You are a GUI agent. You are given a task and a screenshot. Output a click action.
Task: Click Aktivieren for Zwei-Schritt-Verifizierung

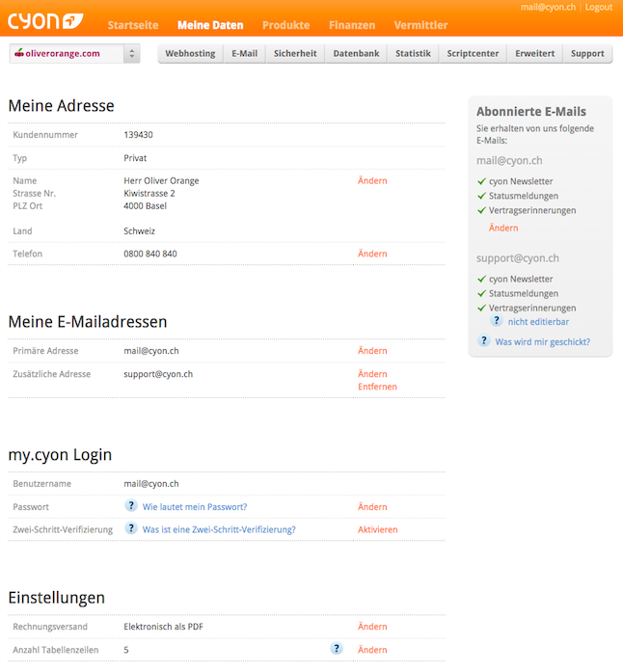(378, 529)
